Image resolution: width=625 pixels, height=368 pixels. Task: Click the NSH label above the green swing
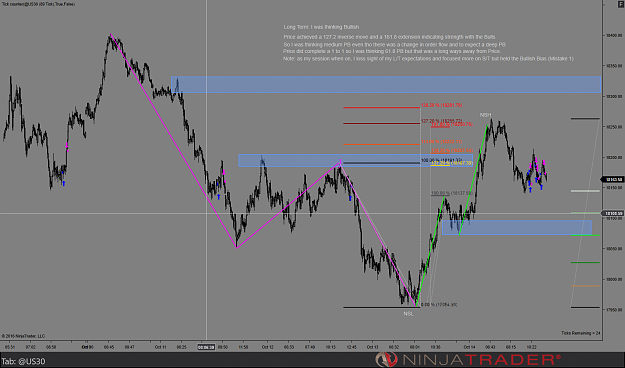pos(485,115)
